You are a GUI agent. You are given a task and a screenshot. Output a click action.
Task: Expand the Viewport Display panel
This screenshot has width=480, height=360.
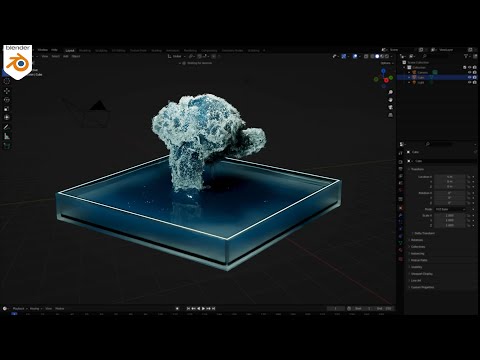tap(421, 274)
